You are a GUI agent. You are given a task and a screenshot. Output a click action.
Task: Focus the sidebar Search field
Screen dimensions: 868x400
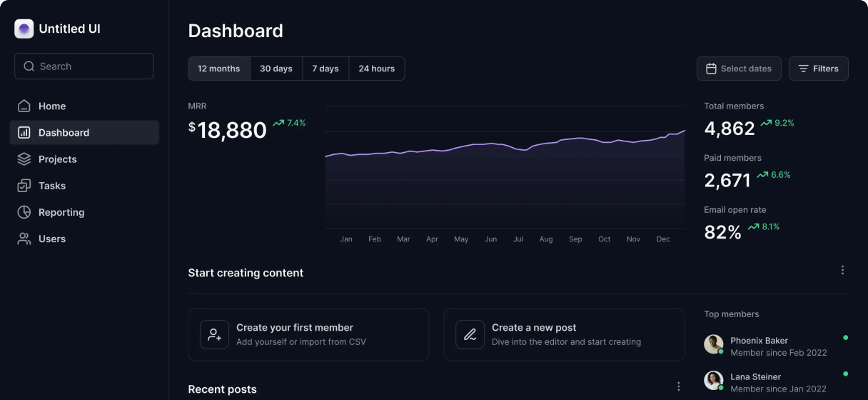pos(84,66)
